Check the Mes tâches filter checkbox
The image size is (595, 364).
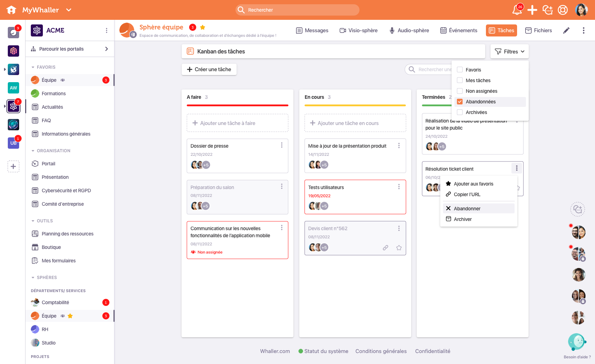click(x=460, y=80)
